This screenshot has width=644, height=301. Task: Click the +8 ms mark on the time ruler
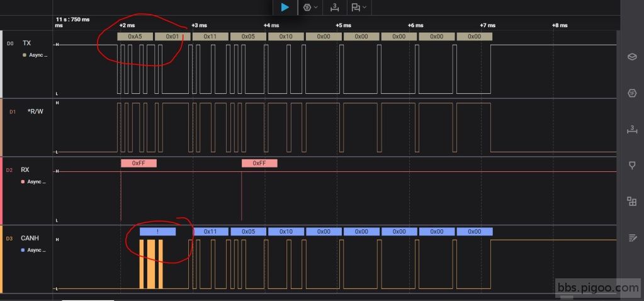click(560, 25)
